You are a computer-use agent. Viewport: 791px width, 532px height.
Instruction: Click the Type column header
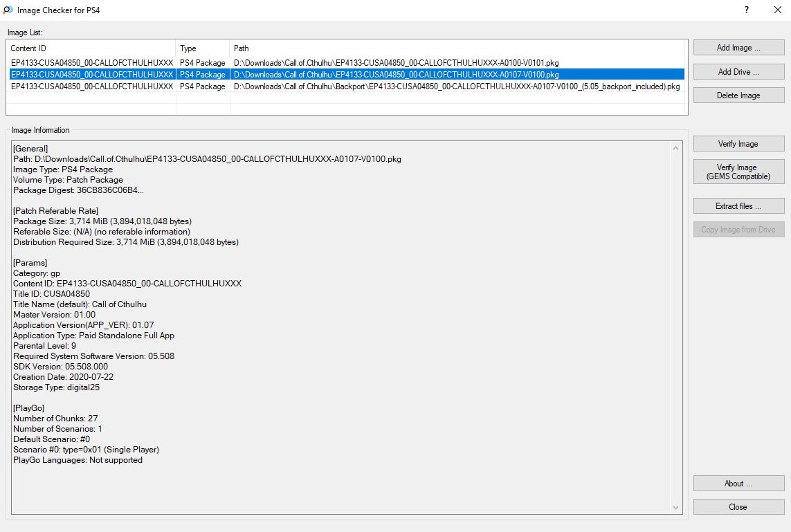(203, 48)
